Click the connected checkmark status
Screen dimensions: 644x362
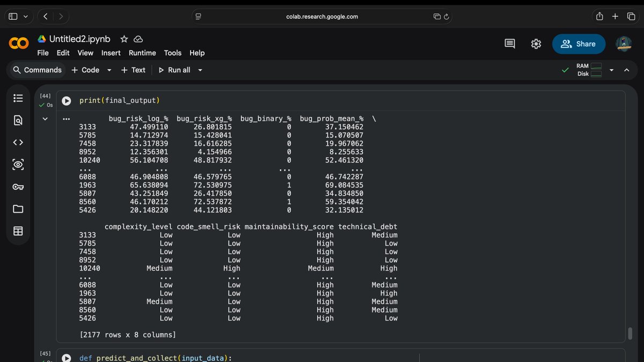(565, 70)
